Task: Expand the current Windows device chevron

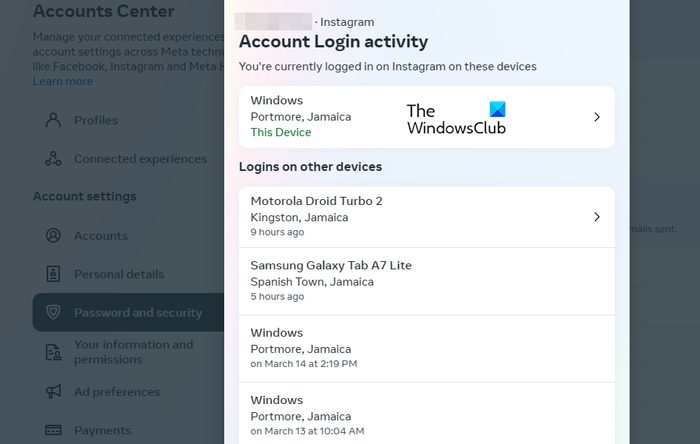Action: (x=596, y=117)
